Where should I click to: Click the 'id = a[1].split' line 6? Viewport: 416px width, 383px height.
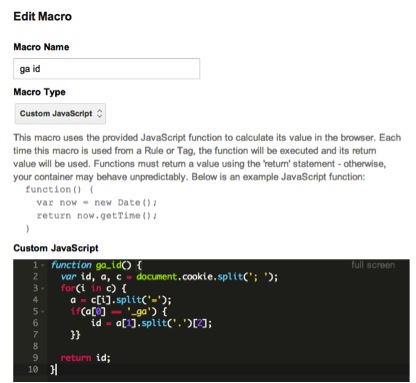click(x=151, y=323)
